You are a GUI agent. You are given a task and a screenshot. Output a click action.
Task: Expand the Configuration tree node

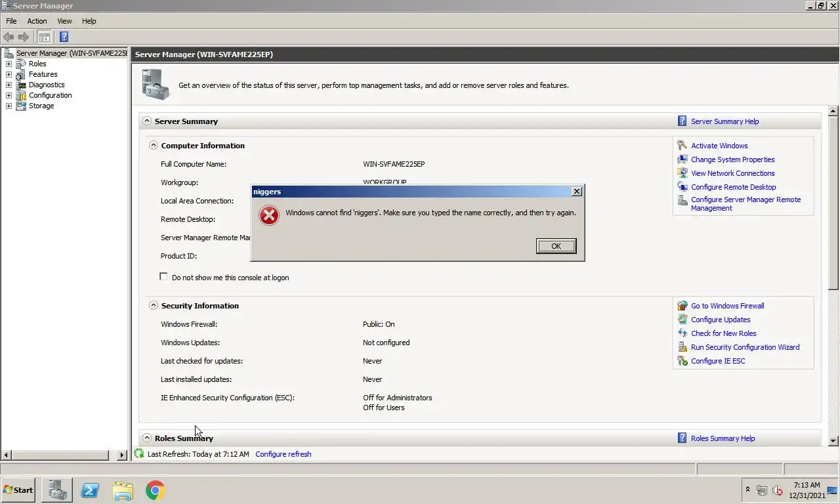pos(9,95)
